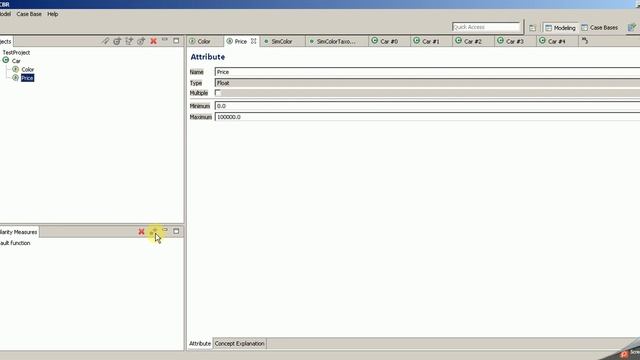Viewport: 640px width, 360px height.
Task: Select the Price editor tab
Action: [240, 41]
